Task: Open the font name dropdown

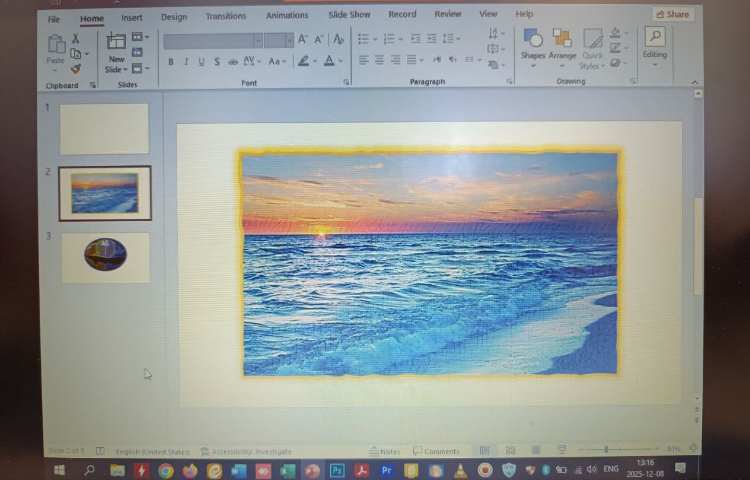Action: tap(257, 40)
